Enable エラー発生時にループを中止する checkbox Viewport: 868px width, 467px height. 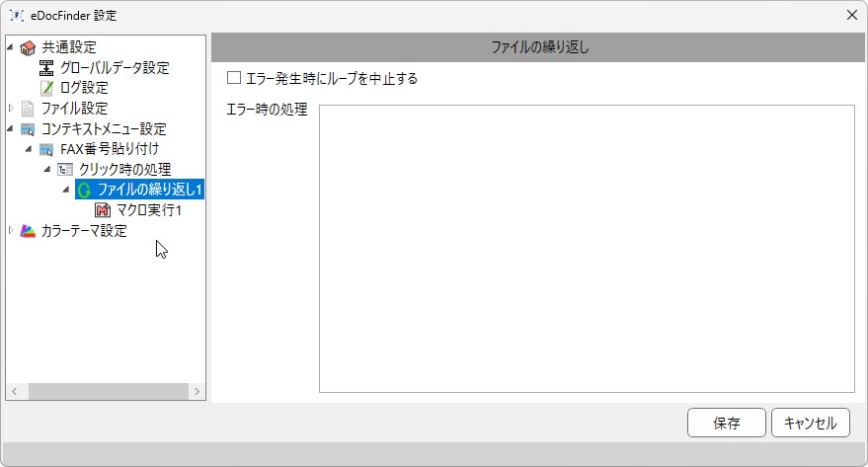tap(234, 78)
